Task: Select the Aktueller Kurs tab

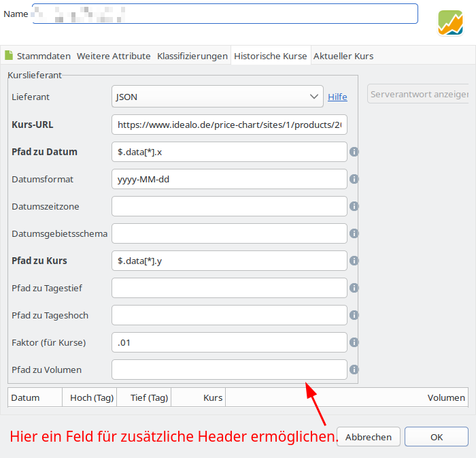Action: coord(343,56)
